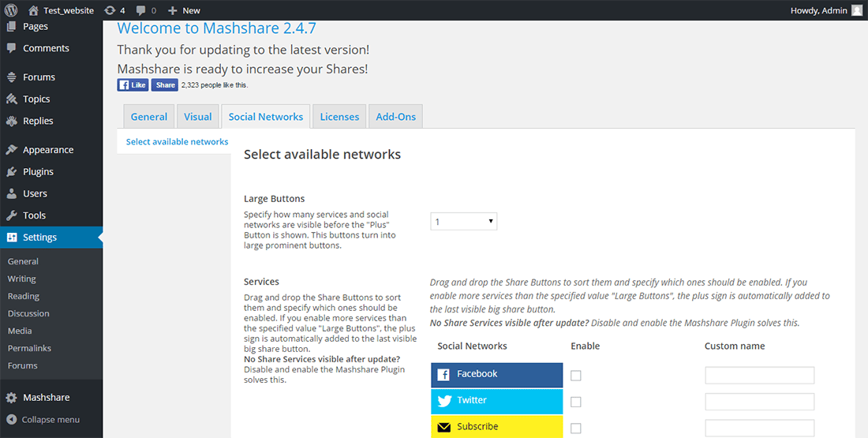Click the Select available networks link
This screenshot has width=868, height=438.
(x=177, y=142)
